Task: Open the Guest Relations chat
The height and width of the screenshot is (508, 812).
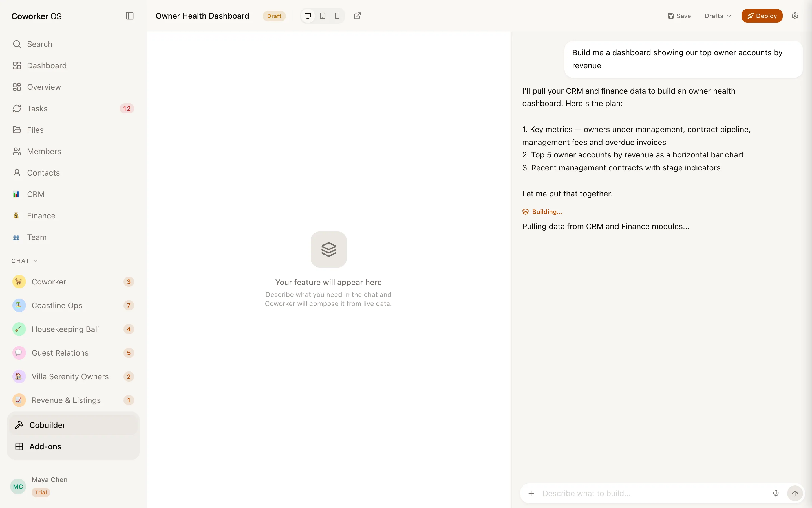Action: (x=73, y=353)
